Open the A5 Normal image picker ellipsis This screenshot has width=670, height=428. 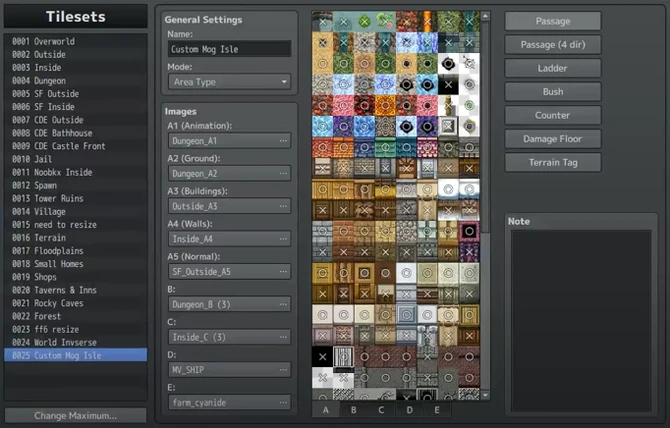point(283,271)
